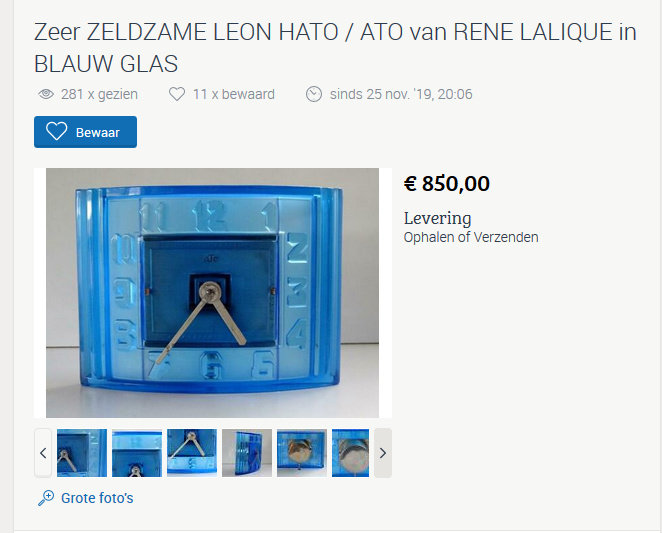
Task: Select the second thumbnail showing clock bottom
Action: (x=137, y=453)
